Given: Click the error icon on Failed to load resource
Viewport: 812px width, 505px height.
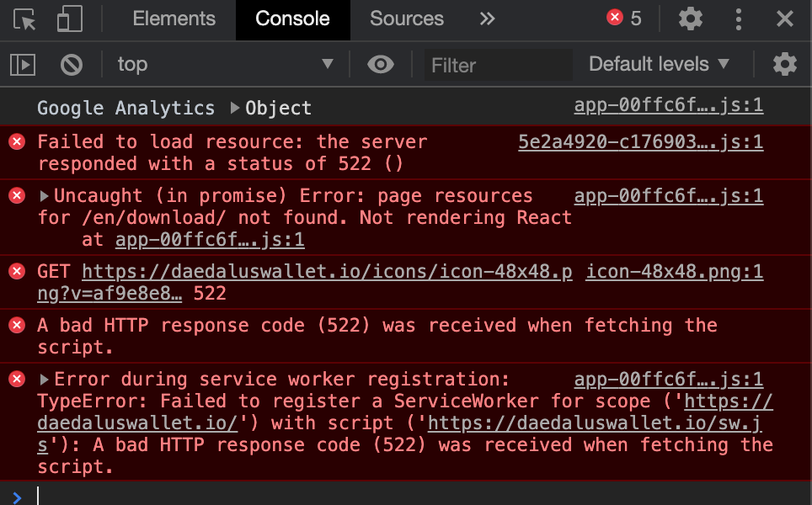Looking at the screenshot, I should (17, 141).
